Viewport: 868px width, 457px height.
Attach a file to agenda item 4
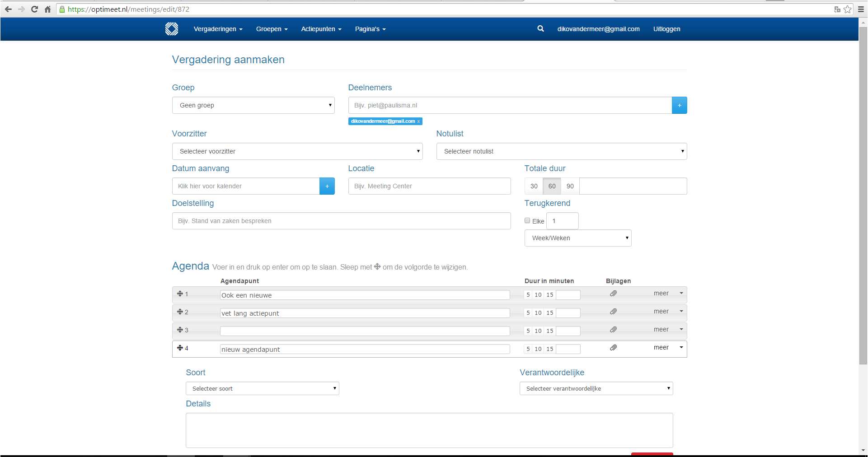click(613, 348)
